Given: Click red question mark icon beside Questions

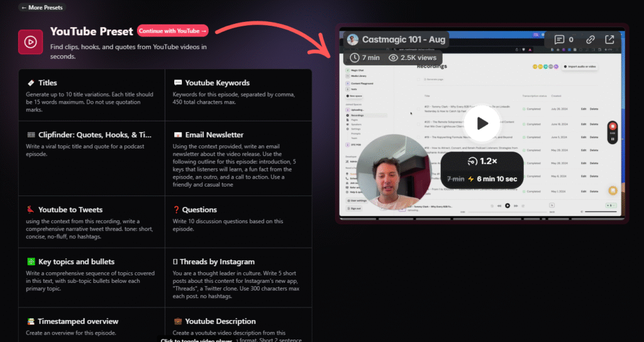Looking at the screenshot, I should click(x=177, y=209).
